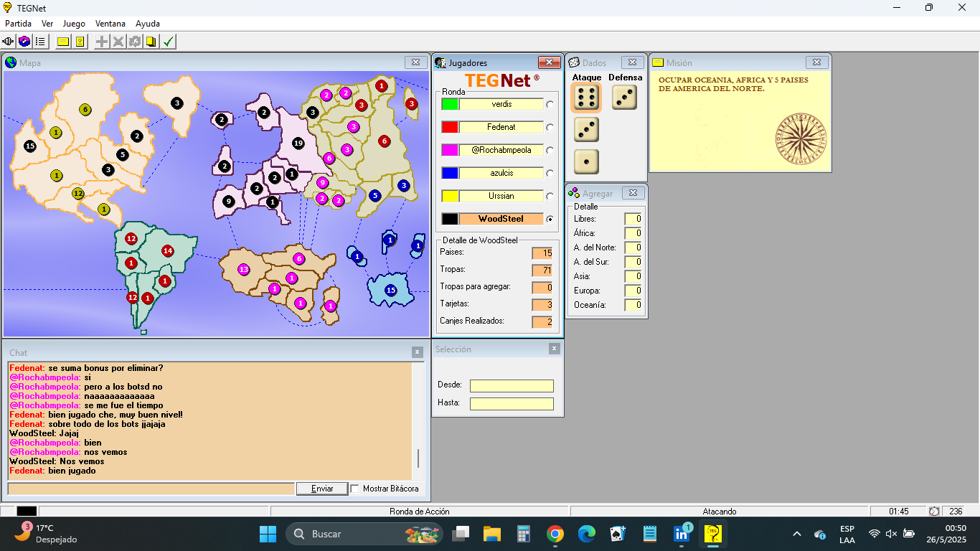Click the top attack die showing six
980x551 pixels.
coord(586,98)
